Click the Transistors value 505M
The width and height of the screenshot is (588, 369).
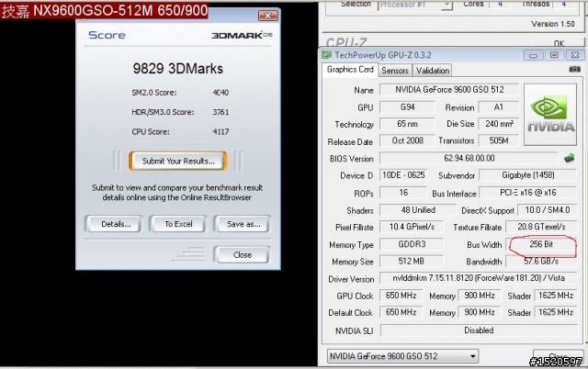pyautogui.click(x=498, y=140)
